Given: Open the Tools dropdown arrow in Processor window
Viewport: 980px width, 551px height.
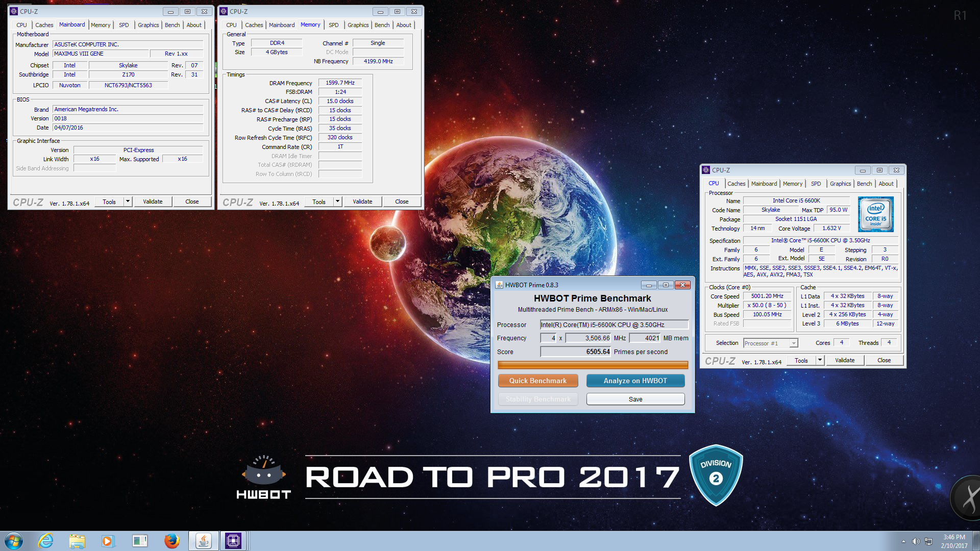Looking at the screenshot, I should [x=820, y=360].
